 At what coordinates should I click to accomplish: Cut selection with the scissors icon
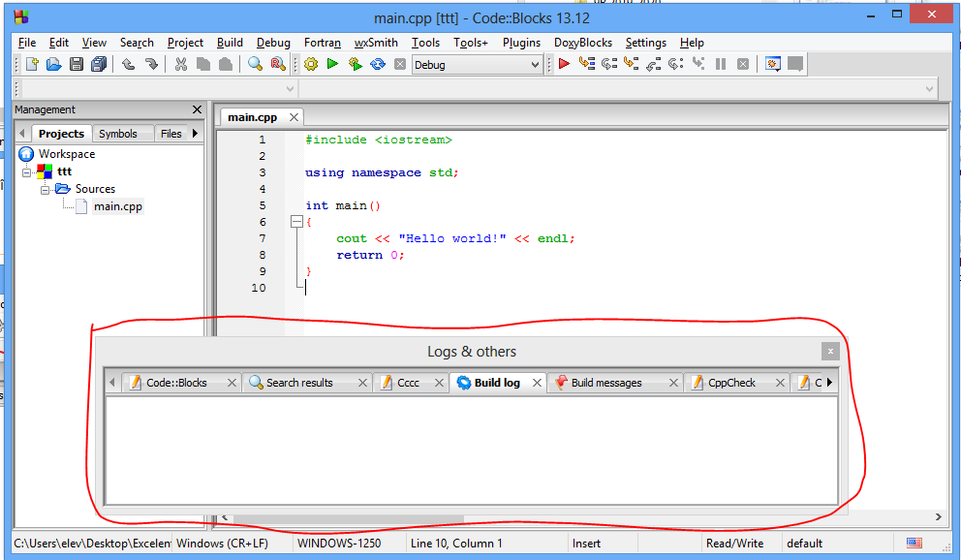[x=181, y=64]
